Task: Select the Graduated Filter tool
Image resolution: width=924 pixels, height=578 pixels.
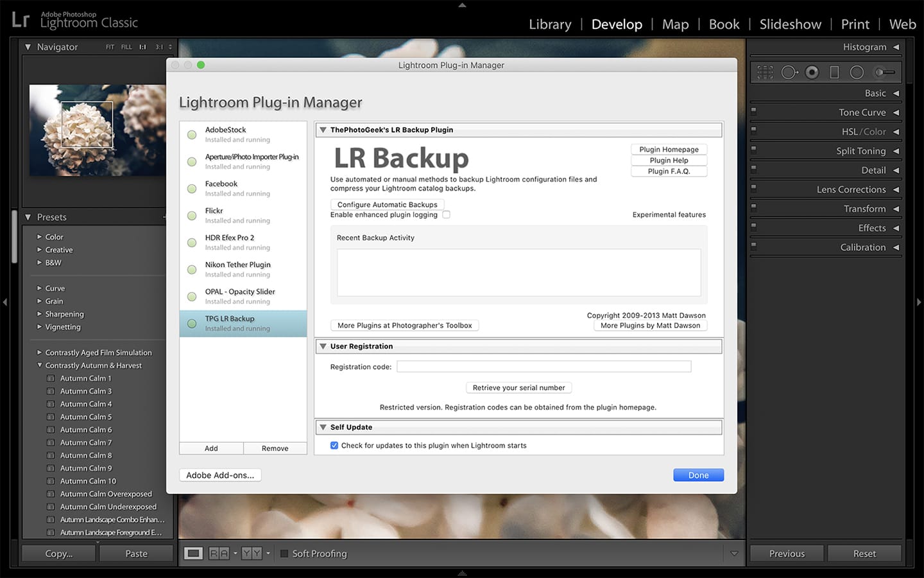Action: (834, 73)
